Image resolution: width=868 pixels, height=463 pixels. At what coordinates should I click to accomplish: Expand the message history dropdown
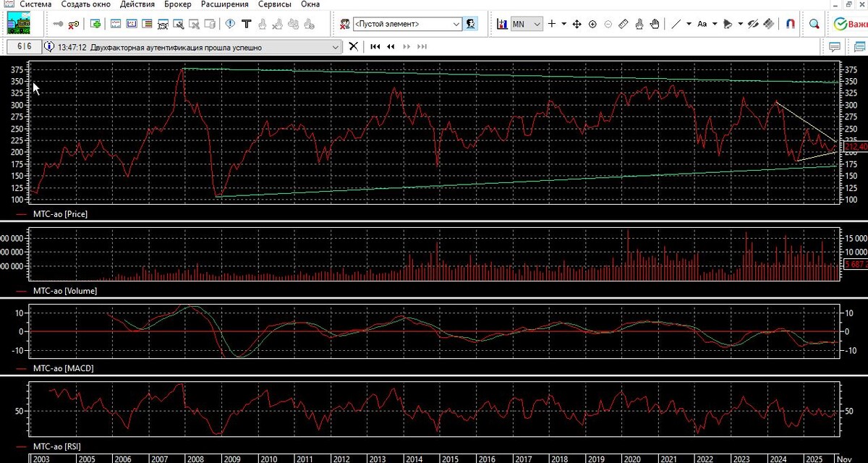(x=335, y=47)
